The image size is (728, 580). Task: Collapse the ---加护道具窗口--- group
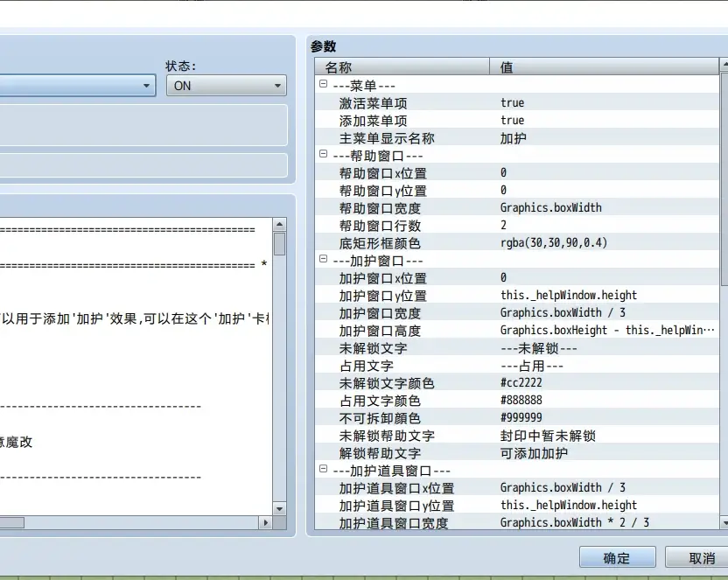[x=324, y=469]
